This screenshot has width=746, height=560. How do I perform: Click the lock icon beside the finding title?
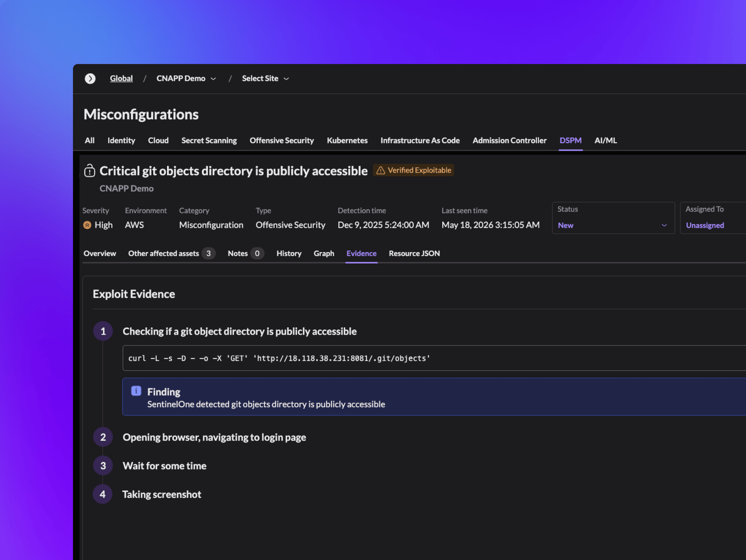[x=90, y=171]
